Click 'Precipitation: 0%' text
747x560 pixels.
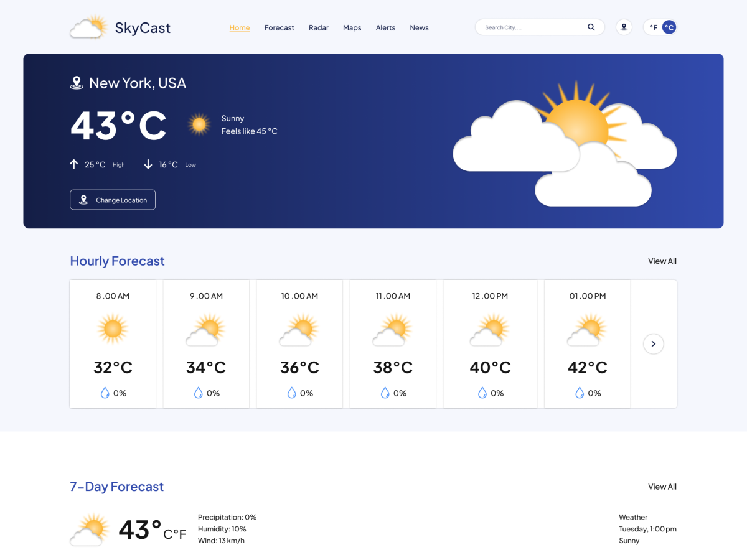pyautogui.click(x=227, y=517)
